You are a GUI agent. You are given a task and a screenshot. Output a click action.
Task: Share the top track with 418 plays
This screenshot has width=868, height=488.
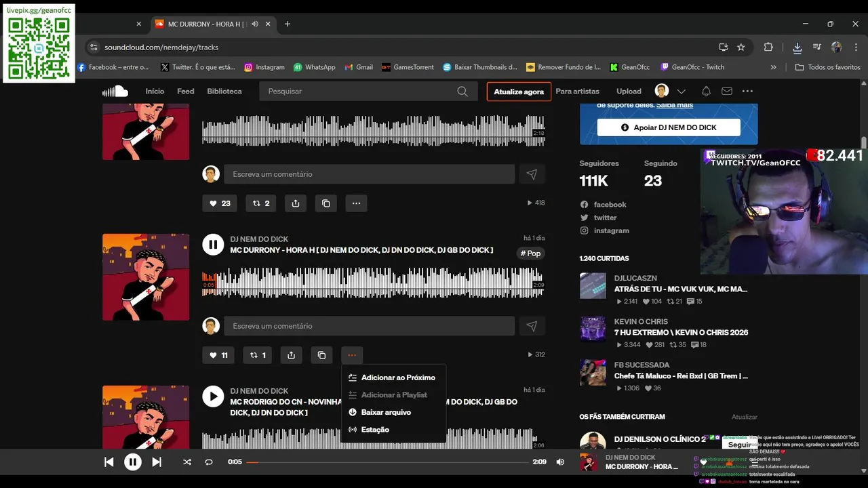296,203
